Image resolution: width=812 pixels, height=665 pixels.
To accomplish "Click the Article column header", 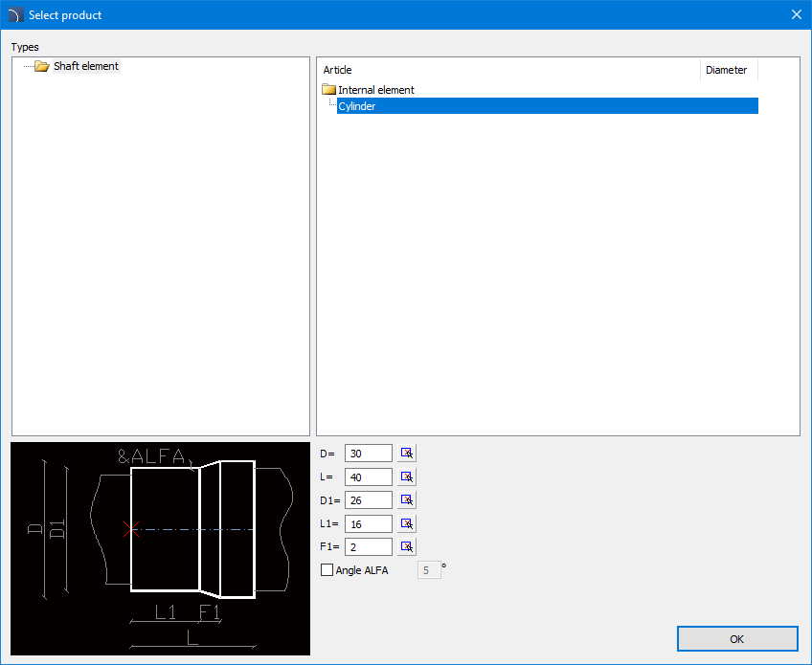I will pyautogui.click(x=507, y=70).
